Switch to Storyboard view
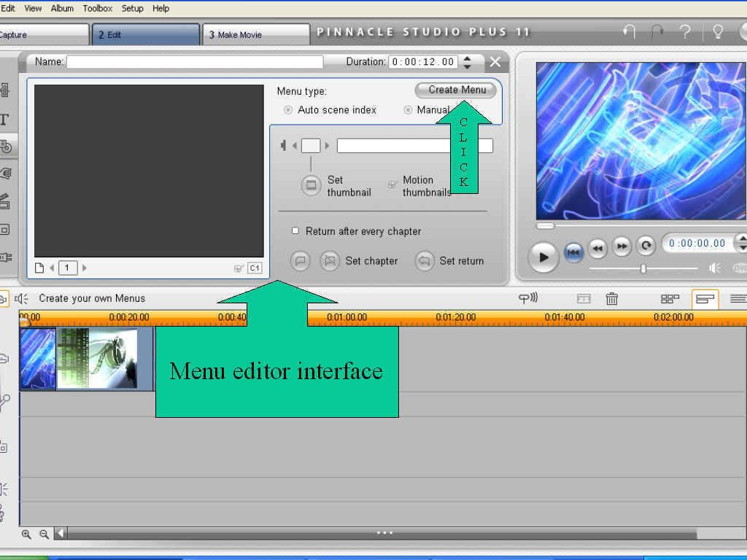This screenshot has width=747, height=560. point(670,298)
